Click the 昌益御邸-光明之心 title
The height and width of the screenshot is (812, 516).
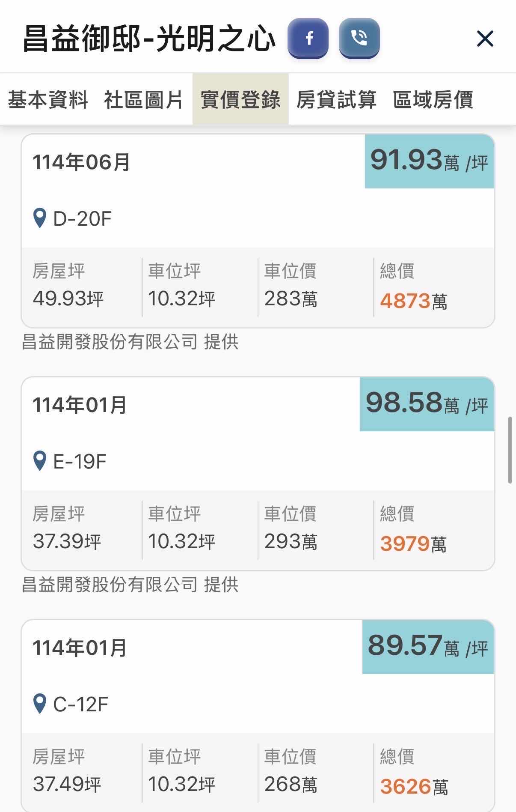(x=149, y=39)
